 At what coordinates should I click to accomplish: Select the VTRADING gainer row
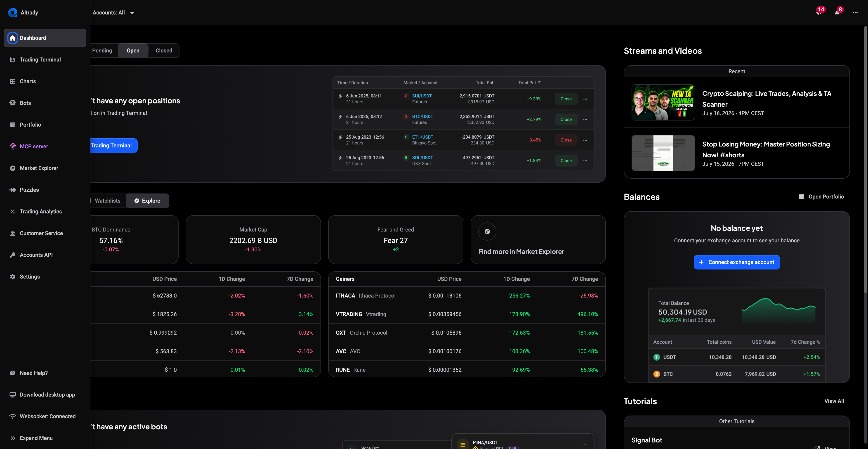pyautogui.click(x=467, y=314)
